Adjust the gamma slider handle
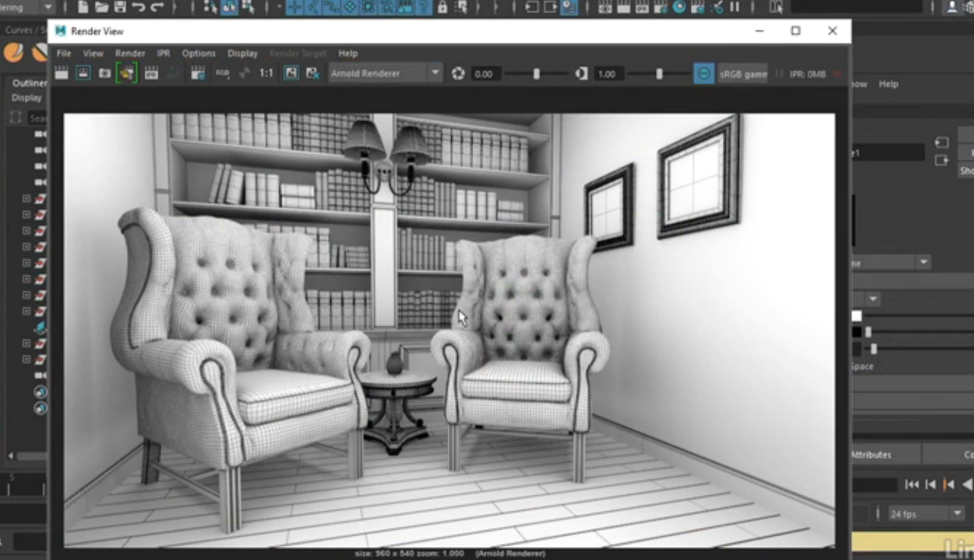This screenshot has height=560, width=974. tap(659, 74)
